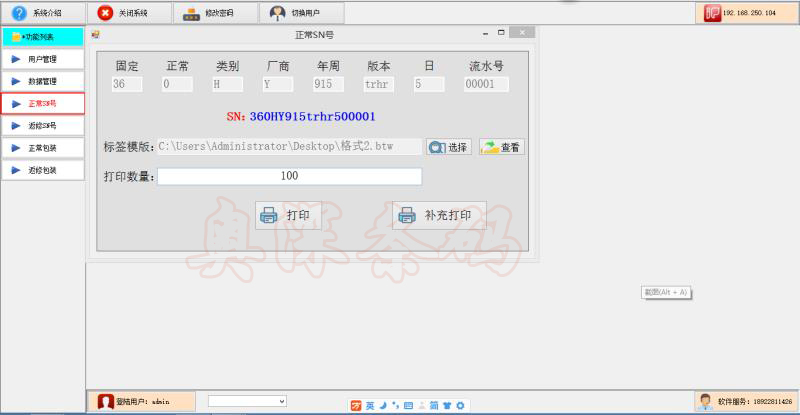
Task: Click the 选择 browse template button
Action: (x=448, y=147)
